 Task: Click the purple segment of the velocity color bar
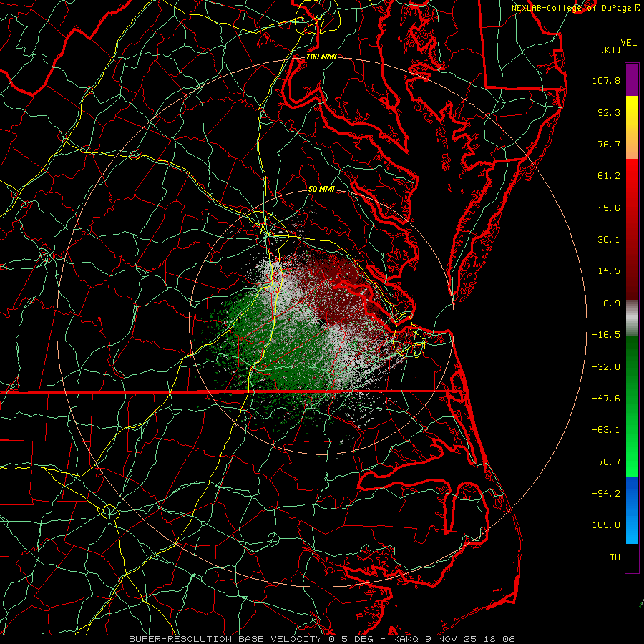click(x=632, y=79)
